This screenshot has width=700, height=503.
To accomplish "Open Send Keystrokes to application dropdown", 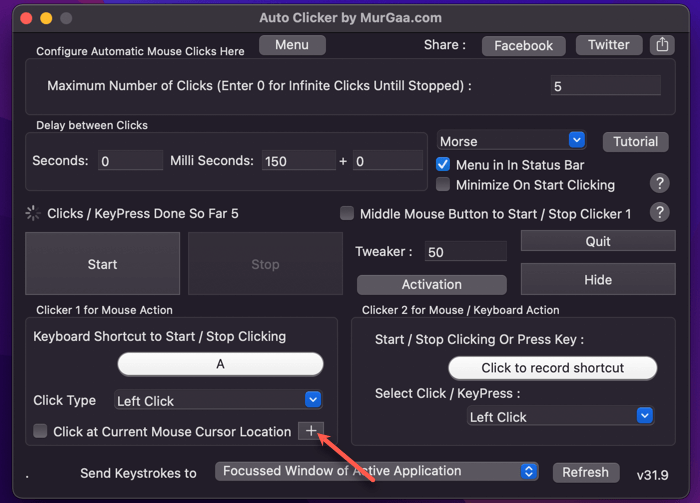I will 376,471.
